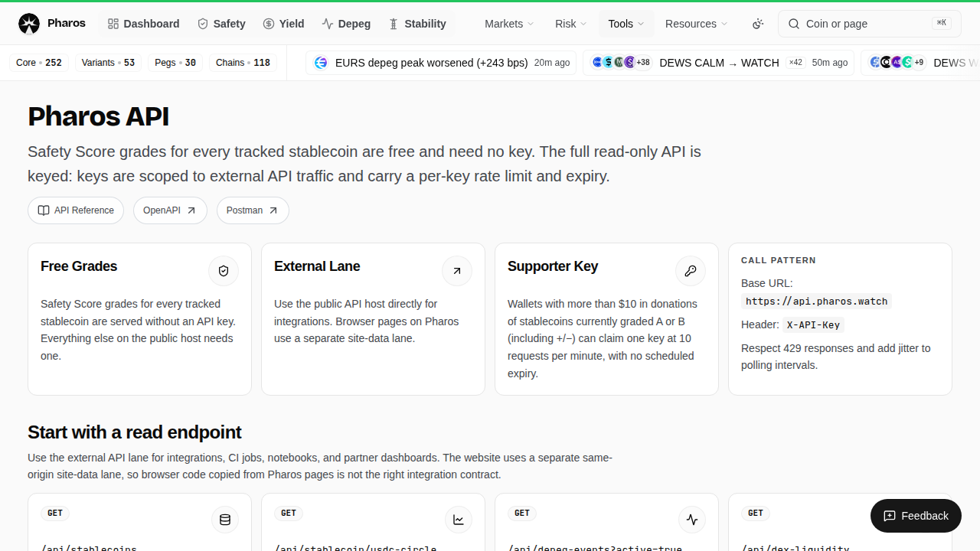Viewport: 980px width, 551px height.
Task: Click the pulse icon on the depeg-events endpoint card
Action: 692,520
